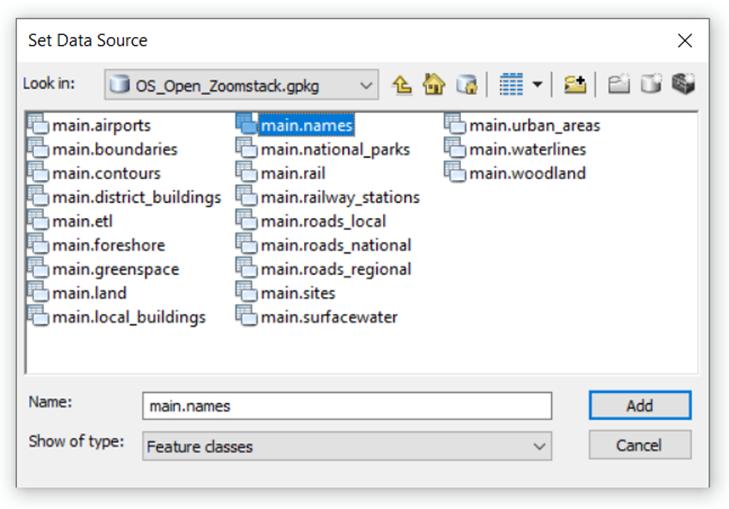Open toolbox icon in toolbar
The width and height of the screenshot is (729, 509).
[683, 84]
